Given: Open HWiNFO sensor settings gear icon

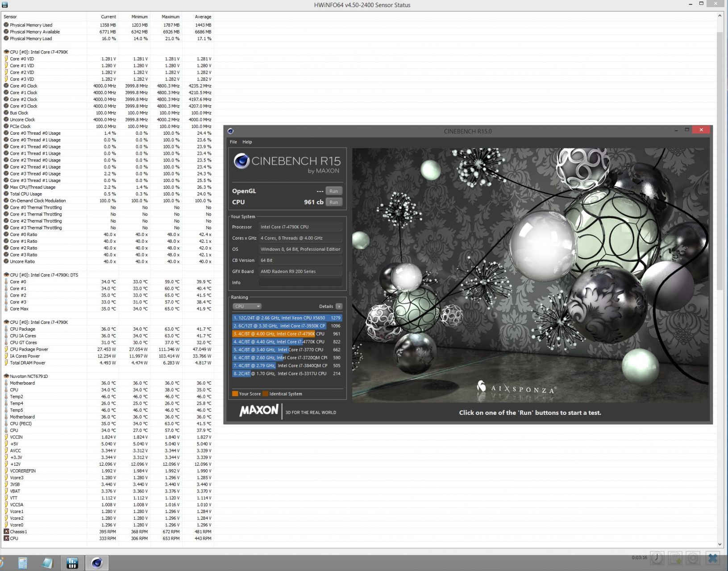Looking at the screenshot, I should 693,558.
